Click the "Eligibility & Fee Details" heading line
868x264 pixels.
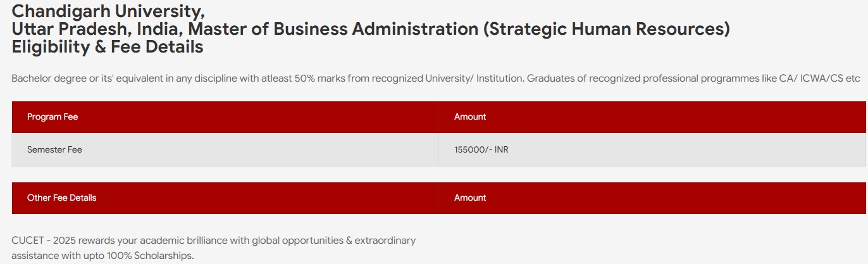point(108,47)
